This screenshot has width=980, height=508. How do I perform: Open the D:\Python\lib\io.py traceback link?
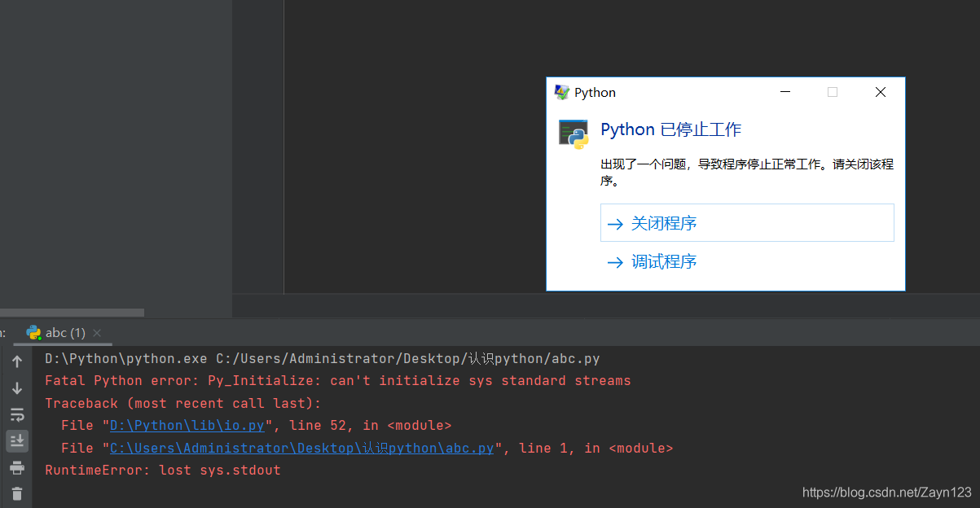[187, 426]
